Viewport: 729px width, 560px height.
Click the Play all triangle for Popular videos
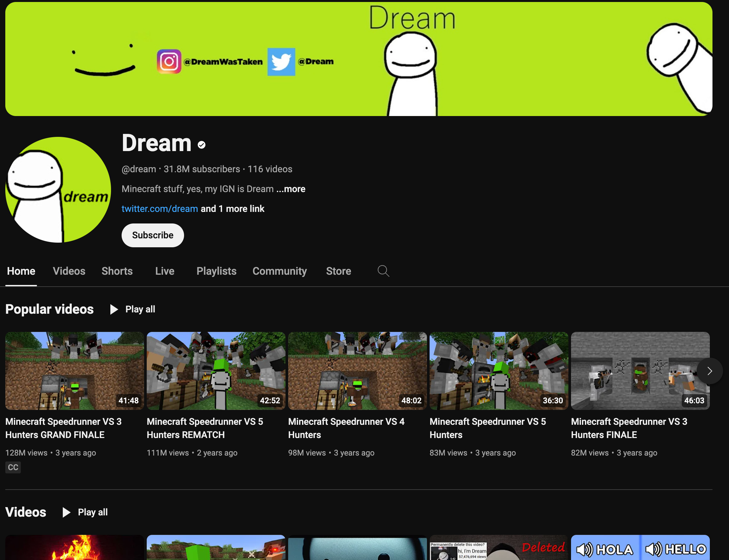114,309
